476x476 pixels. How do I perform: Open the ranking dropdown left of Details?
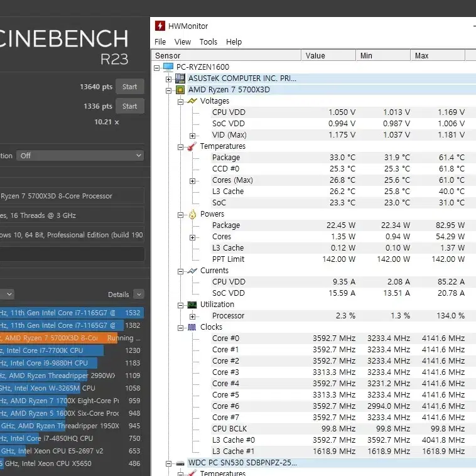coord(7,294)
